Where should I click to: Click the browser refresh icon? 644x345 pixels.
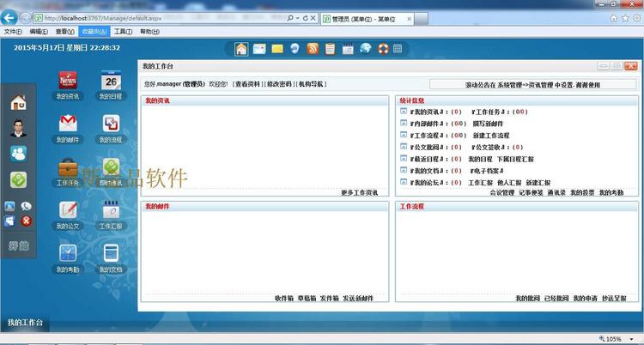pyautogui.click(x=305, y=18)
